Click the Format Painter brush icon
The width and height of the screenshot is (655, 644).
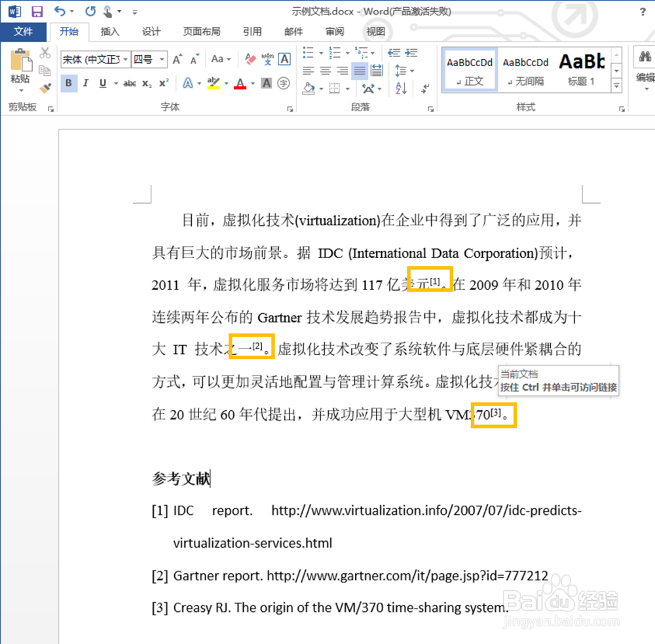coord(45,88)
